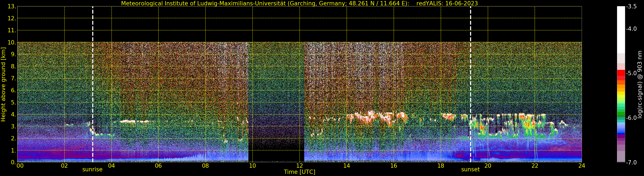This screenshot has width=644, height=176.
Task: Click the '22' time axis tick label
Action: pyautogui.click(x=535, y=166)
